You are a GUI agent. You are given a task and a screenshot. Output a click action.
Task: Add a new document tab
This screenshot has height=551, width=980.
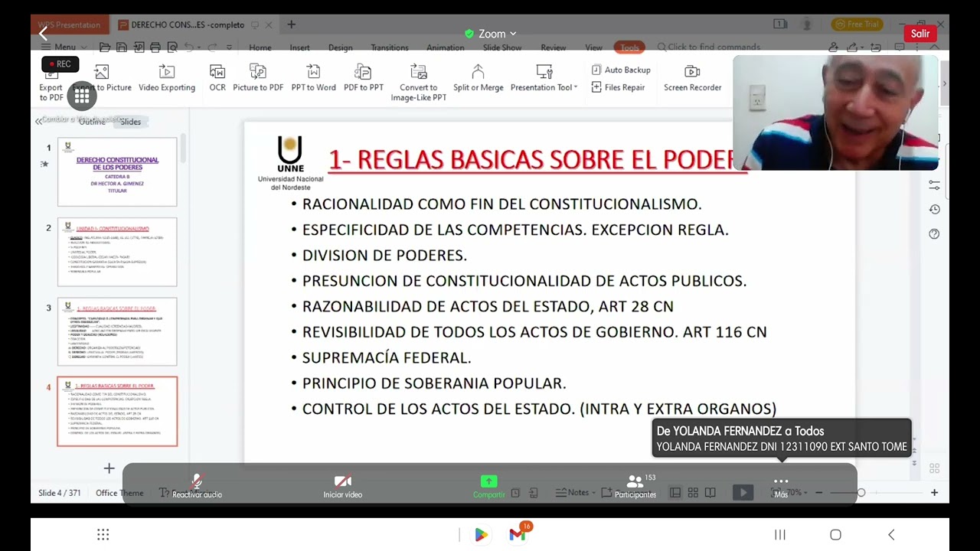(x=291, y=24)
